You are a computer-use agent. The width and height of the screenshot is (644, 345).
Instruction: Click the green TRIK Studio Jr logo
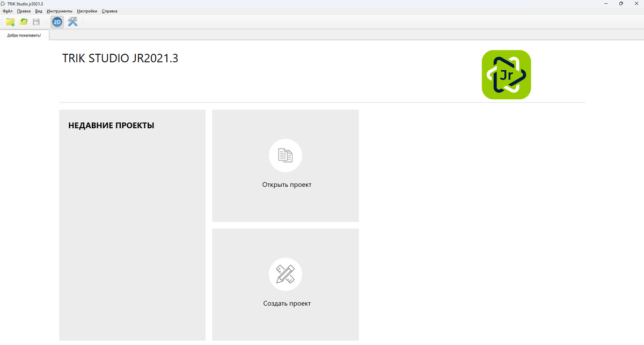tap(506, 75)
